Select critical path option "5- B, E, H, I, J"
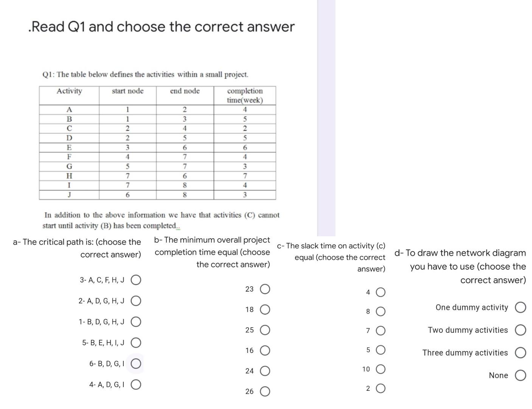Screen dimensions: 532x409 click(x=135, y=342)
